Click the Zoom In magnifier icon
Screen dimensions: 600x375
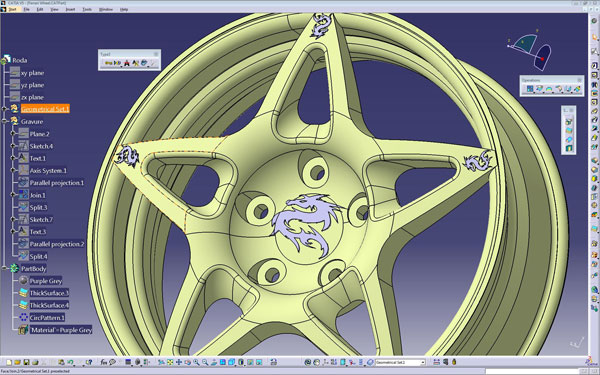pos(196,362)
